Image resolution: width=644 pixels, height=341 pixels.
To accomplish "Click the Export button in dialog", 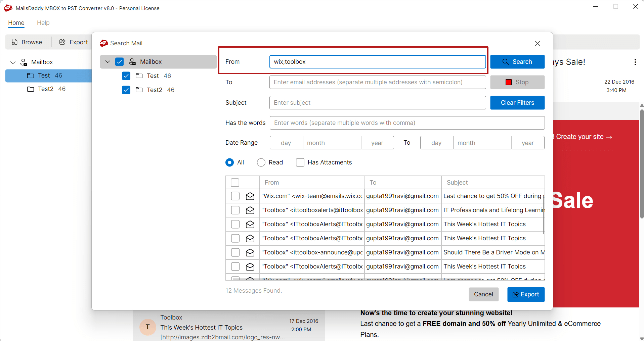I will click(526, 294).
